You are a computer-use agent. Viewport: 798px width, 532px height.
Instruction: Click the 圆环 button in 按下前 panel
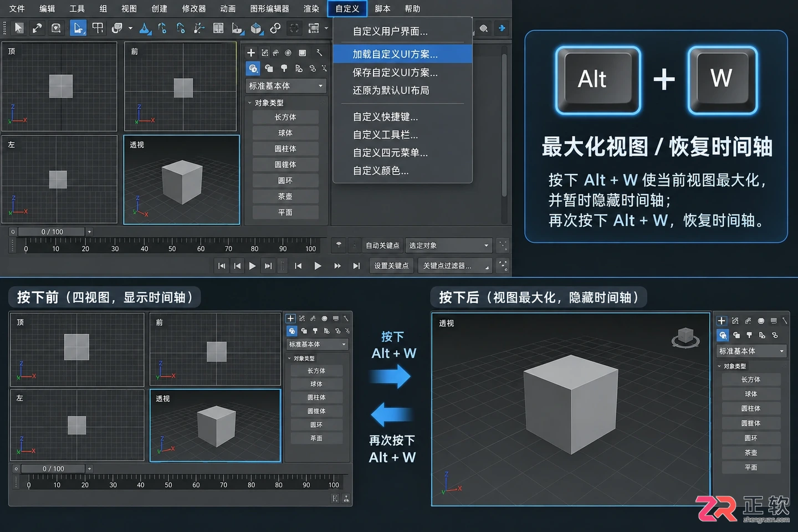pos(316,424)
